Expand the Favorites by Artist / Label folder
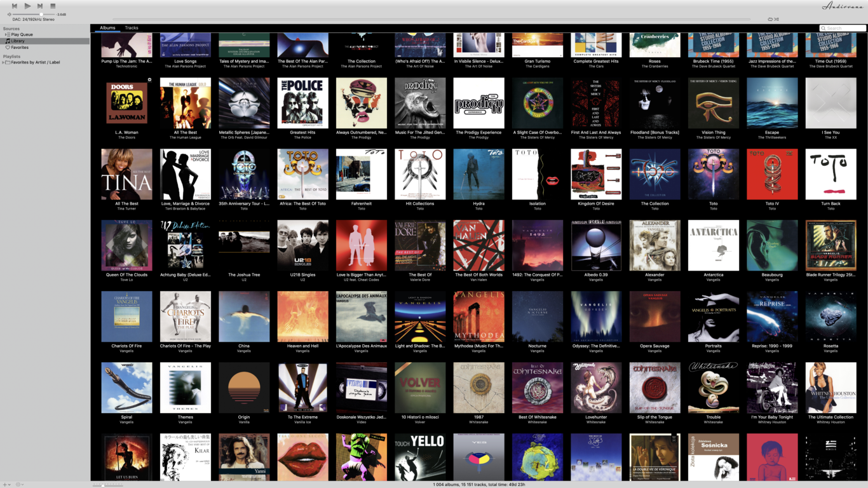The image size is (868, 488). (x=4, y=62)
